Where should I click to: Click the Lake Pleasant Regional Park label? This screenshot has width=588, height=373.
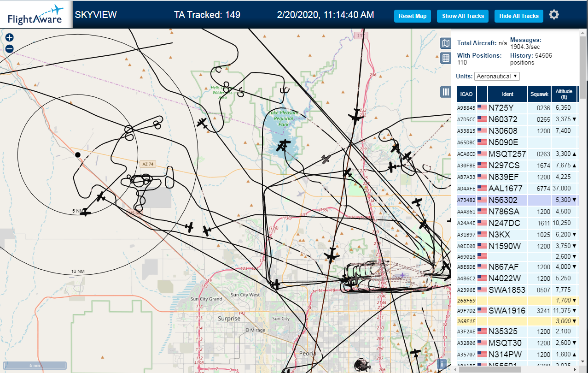click(284, 118)
